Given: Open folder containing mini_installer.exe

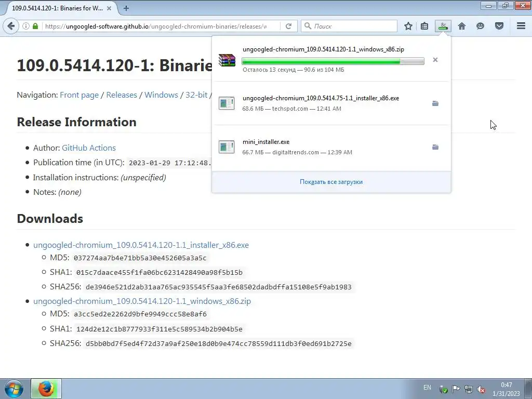Looking at the screenshot, I should tap(435, 147).
